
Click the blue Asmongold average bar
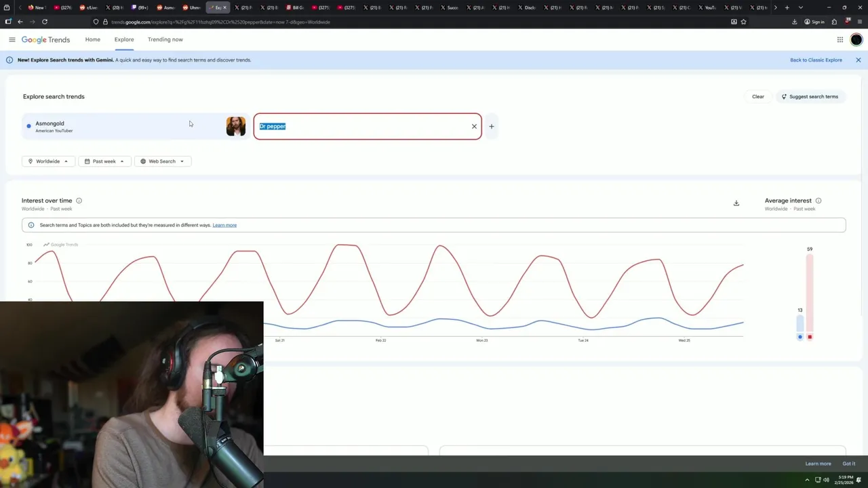800,323
